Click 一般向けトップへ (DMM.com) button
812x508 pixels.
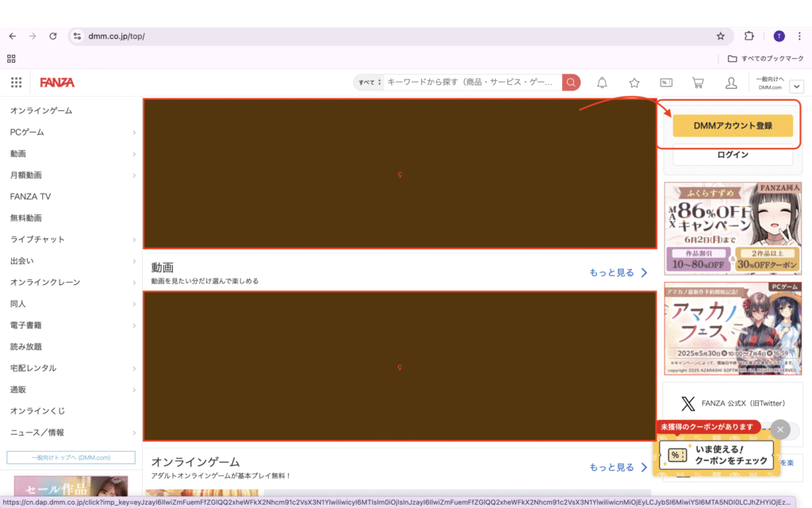[x=71, y=458]
